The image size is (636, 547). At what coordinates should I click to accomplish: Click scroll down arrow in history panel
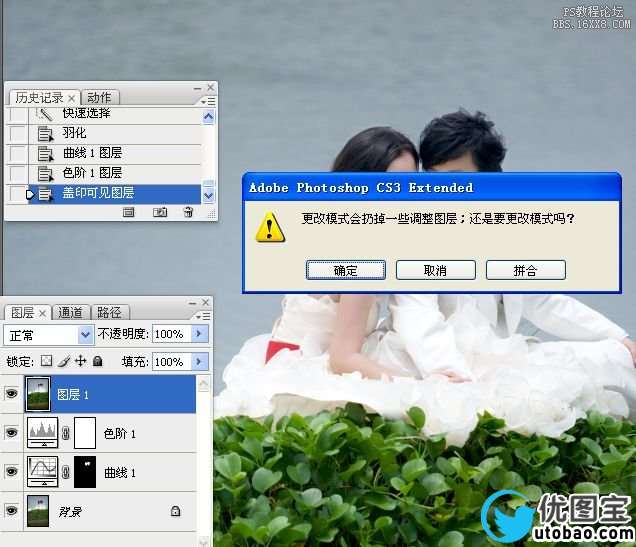tap(208, 195)
